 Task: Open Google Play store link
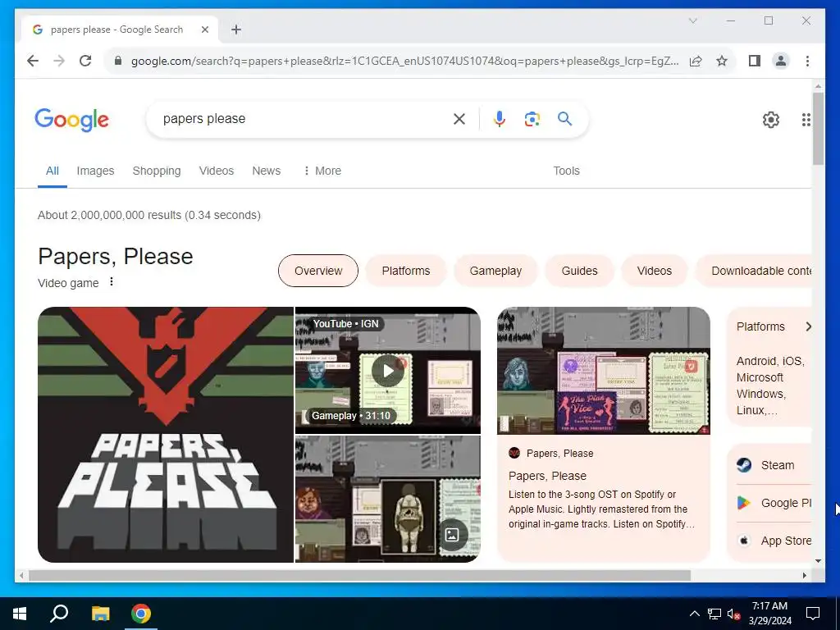click(x=774, y=503)
